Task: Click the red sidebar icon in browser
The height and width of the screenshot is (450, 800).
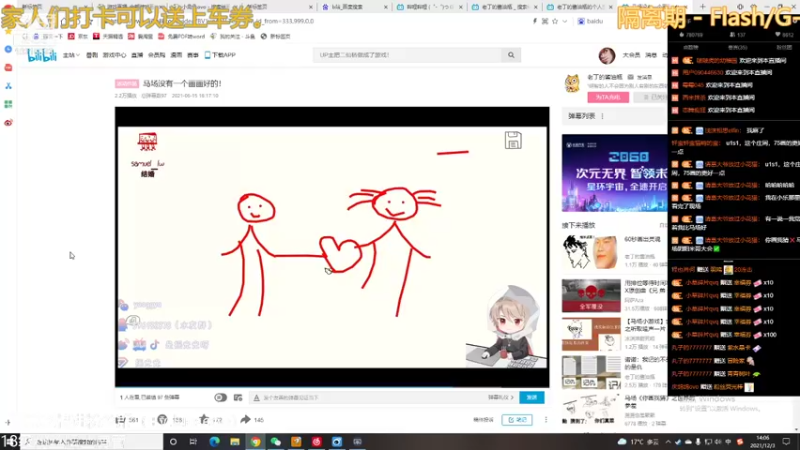Action: (8, 67)
